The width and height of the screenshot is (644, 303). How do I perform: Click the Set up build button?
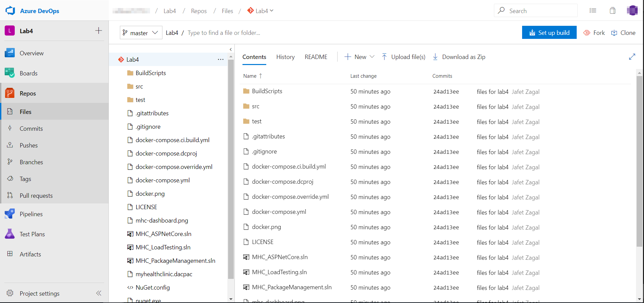coord(549,33)
